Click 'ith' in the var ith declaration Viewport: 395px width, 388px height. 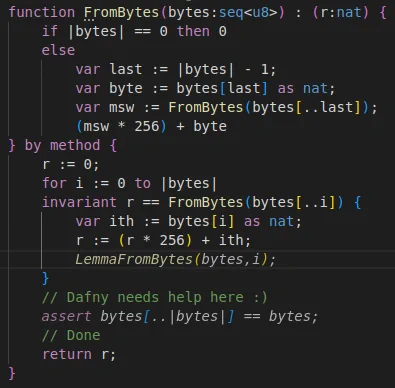122,221
